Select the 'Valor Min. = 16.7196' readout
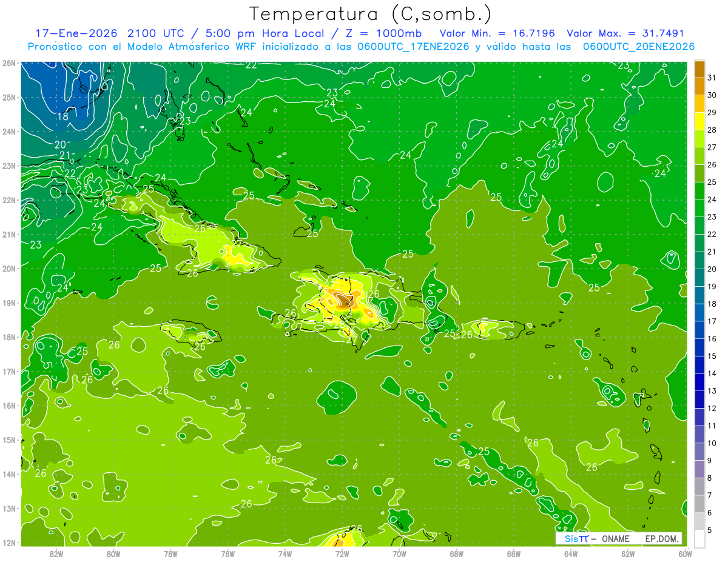Screen dimensions: 728x562 point(497,33)
